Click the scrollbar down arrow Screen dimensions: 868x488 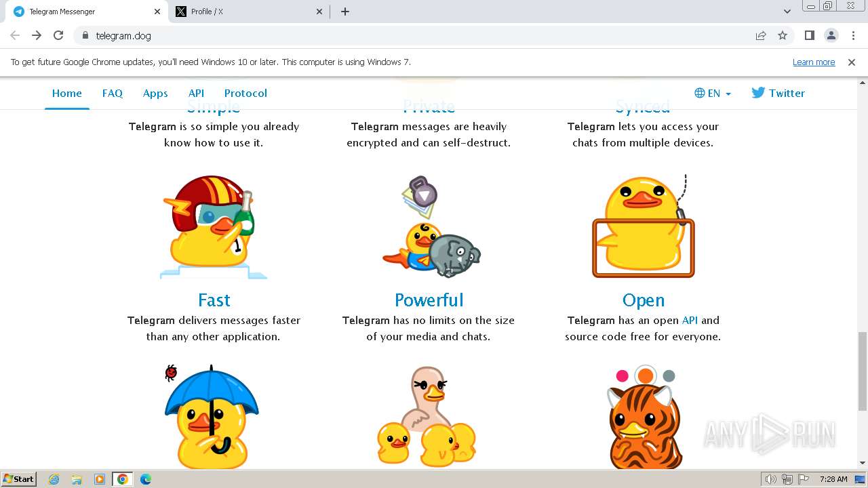coord(862,464)
